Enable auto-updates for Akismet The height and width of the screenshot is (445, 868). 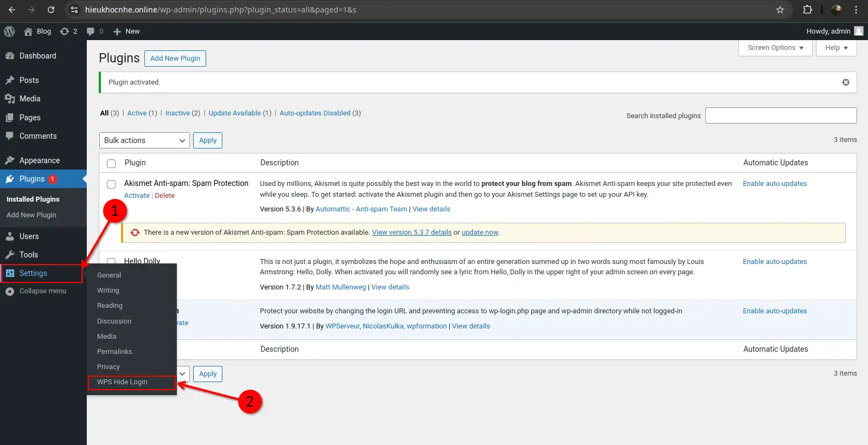pyautogui.click(x=775, y=184)
